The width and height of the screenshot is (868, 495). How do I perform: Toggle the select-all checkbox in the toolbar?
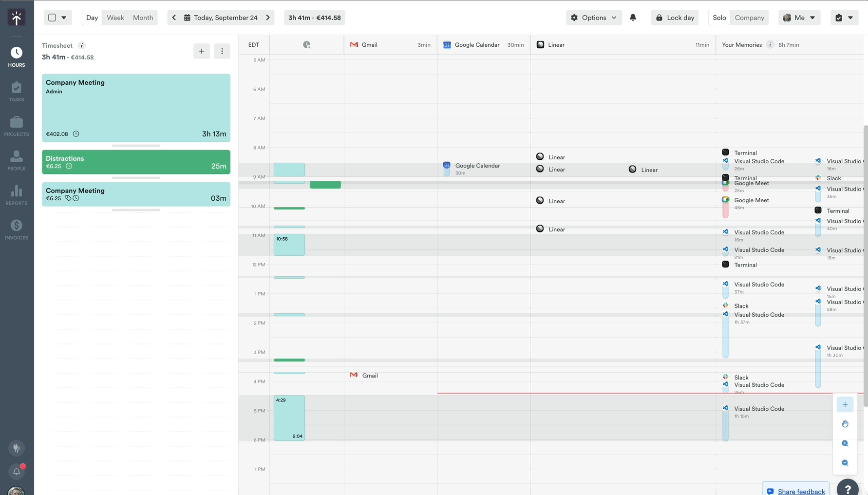[x=52, y=17]
